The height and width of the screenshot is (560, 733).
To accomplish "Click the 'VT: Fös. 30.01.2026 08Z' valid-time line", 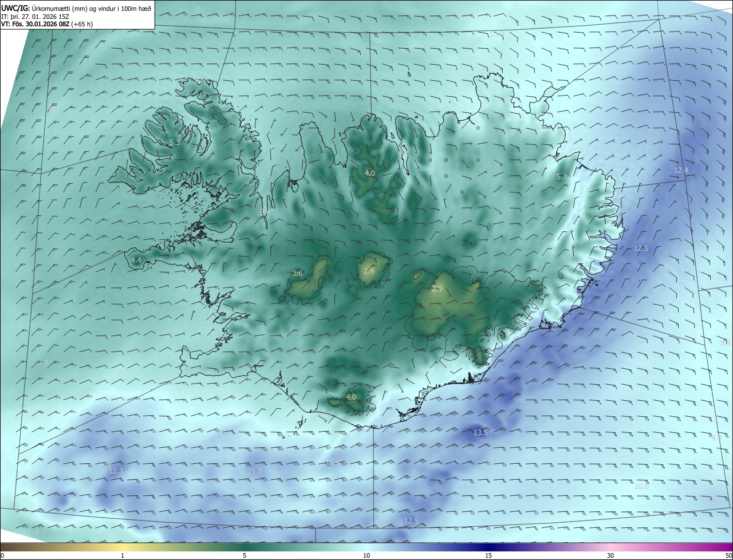I will 47,24.
